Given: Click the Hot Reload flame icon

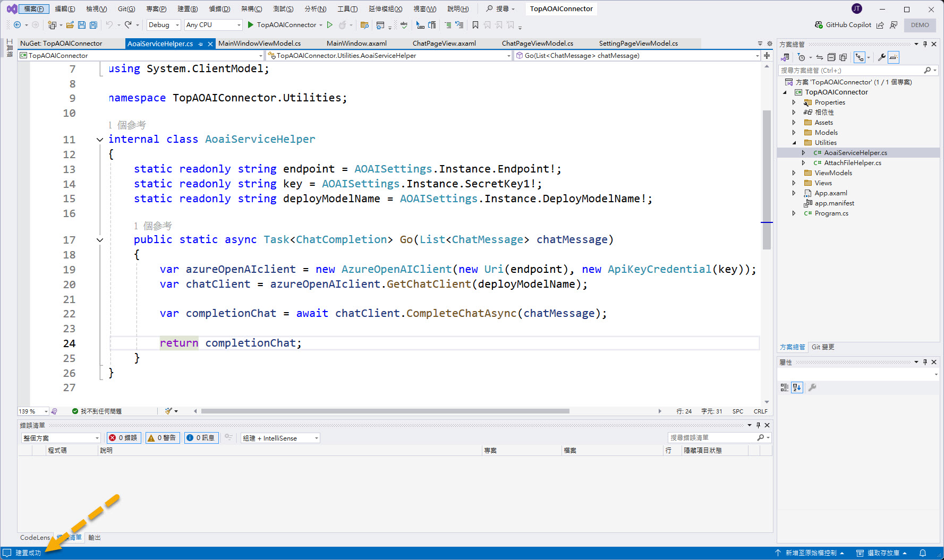Looking at the screenshot, I should coord(343,25).
